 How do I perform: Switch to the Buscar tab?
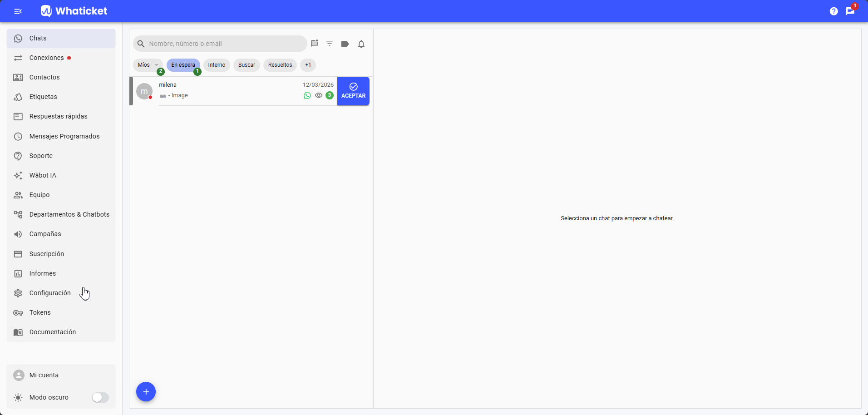247,65
